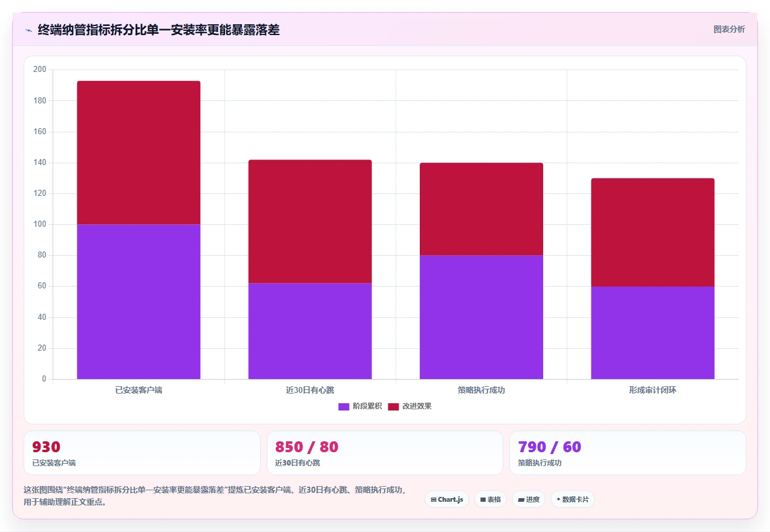Toggle the 改进效果 legend entry
Viewport: 770px width, 532px height.
point(409,406)
